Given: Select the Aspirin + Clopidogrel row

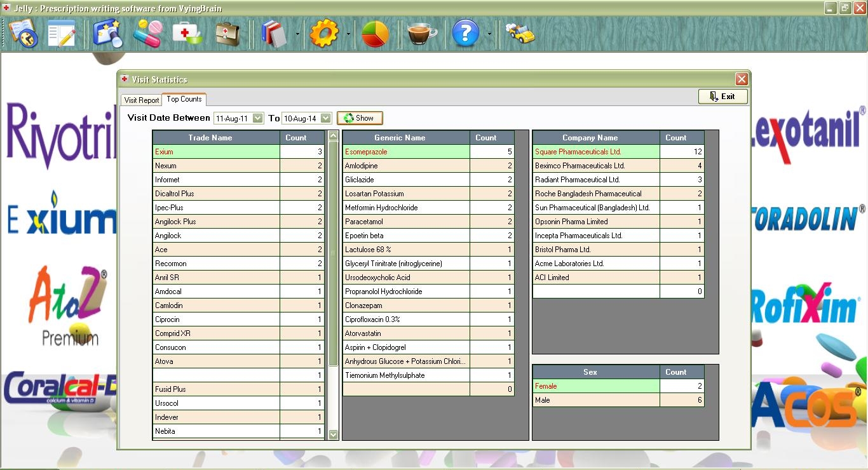Looking at the screenshot, I should 428,347.
